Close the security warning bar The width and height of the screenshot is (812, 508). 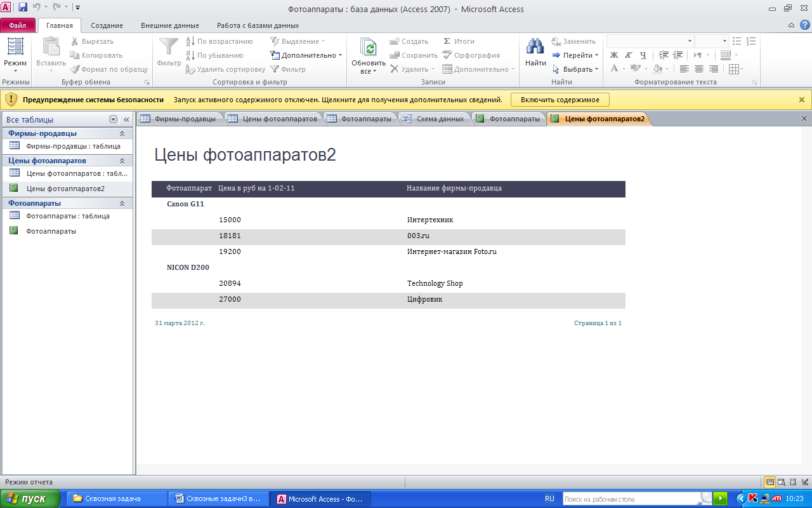(802, 100)
